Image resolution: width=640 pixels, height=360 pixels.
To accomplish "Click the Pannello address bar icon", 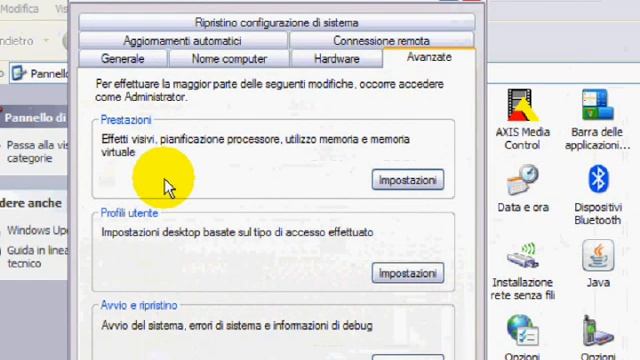I will 18,73.
